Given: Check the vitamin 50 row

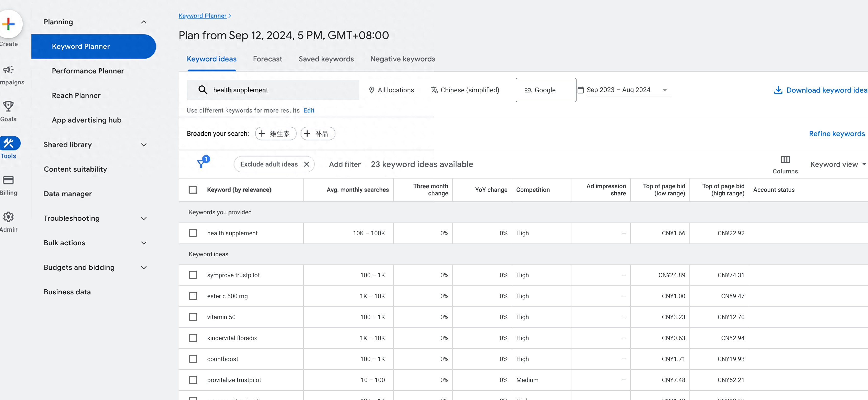Looking at the screenshot, I should coord(193,317).
